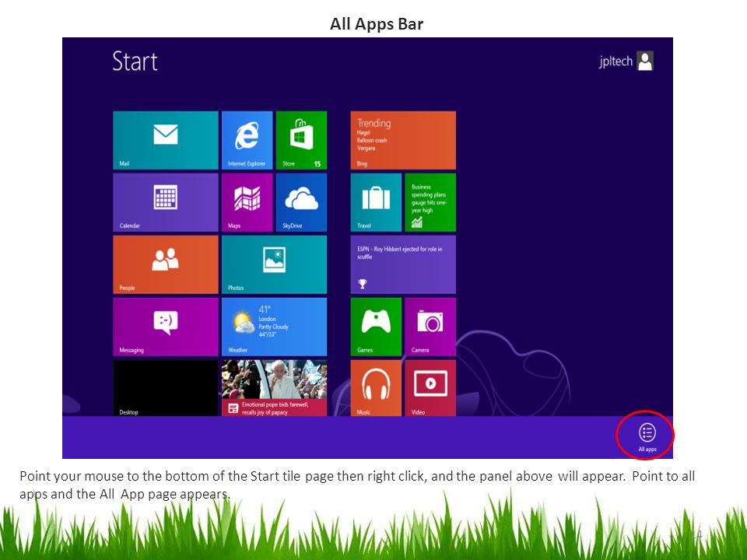Open the Camera tile
This screenshot has height=560, width=747.
[430, 327]
